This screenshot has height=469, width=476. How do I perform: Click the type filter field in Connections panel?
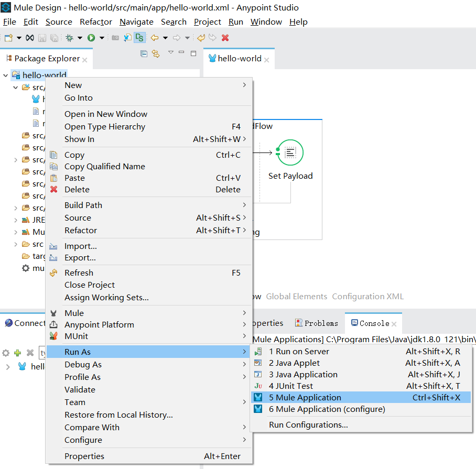coord(42,353)
